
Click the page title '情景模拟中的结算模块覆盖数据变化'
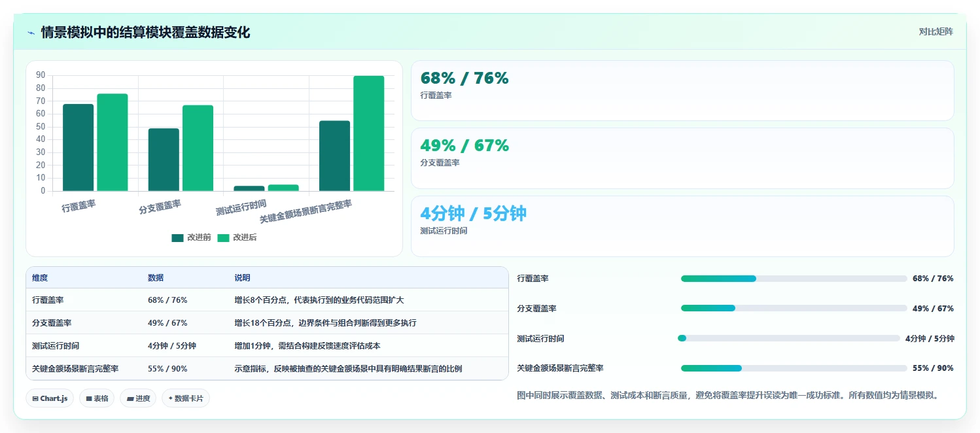[x=145, y=32]
